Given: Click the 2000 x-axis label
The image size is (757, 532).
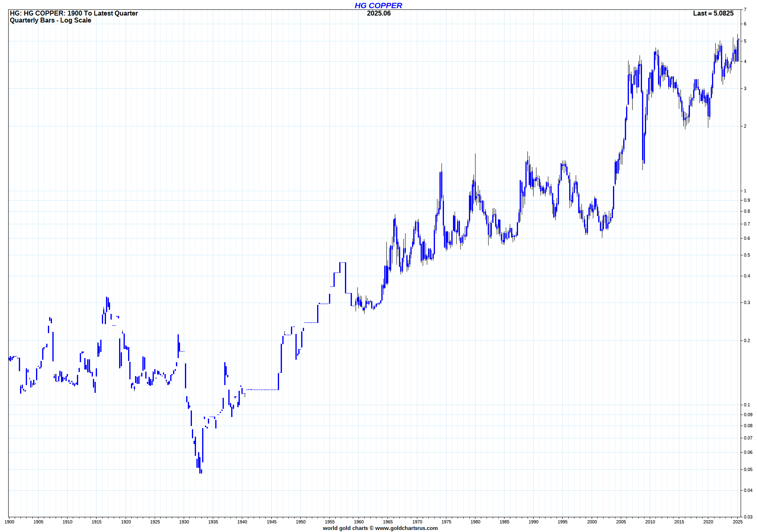Looking at the screenshot, I should 592,522.
